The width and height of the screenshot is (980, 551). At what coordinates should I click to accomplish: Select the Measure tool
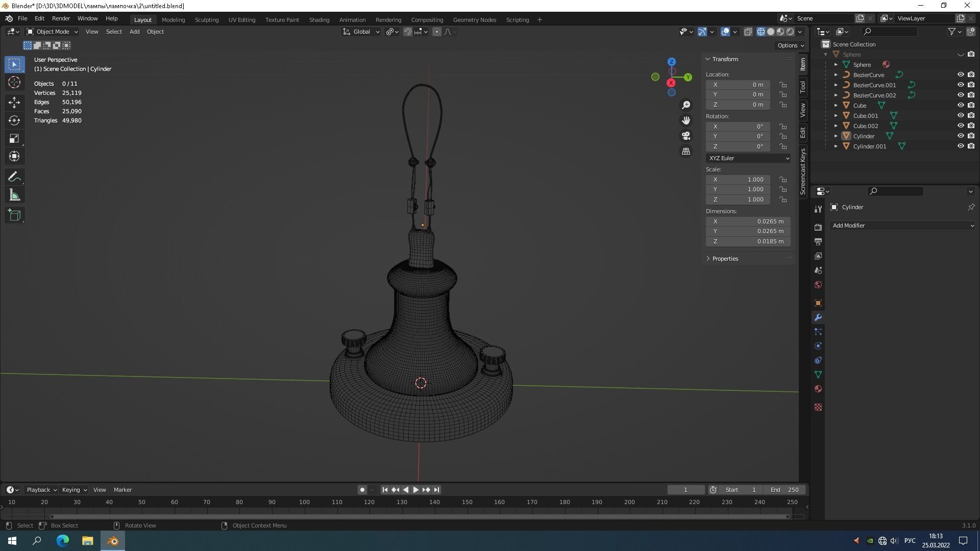click(x=14, y=195)
